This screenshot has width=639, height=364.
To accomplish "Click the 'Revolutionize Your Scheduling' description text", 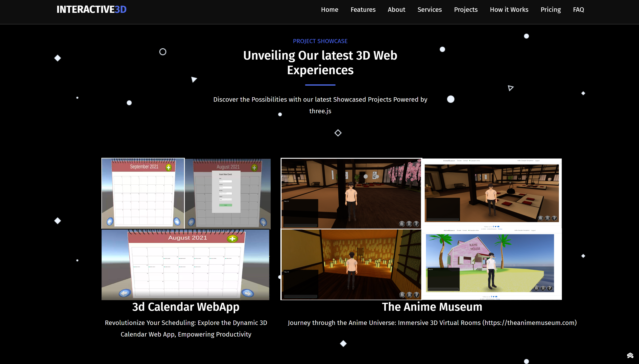I will pyautogui.click(x=186, y=328).
